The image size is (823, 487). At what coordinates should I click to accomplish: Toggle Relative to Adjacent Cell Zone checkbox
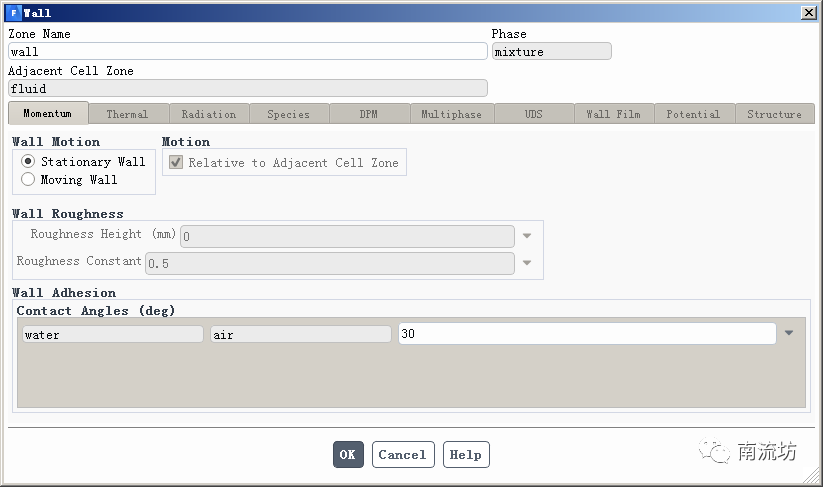click(176, 162)
